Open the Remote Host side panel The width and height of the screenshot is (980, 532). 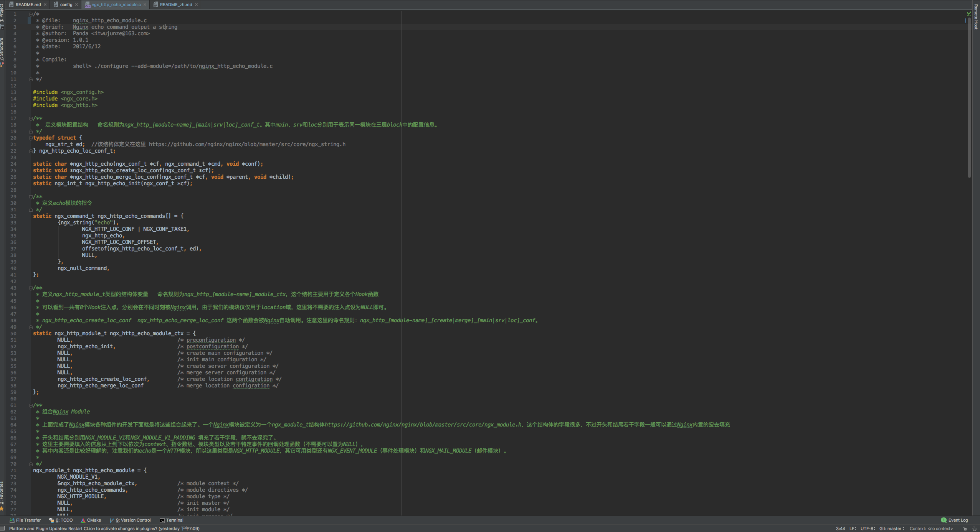(976, 17)
